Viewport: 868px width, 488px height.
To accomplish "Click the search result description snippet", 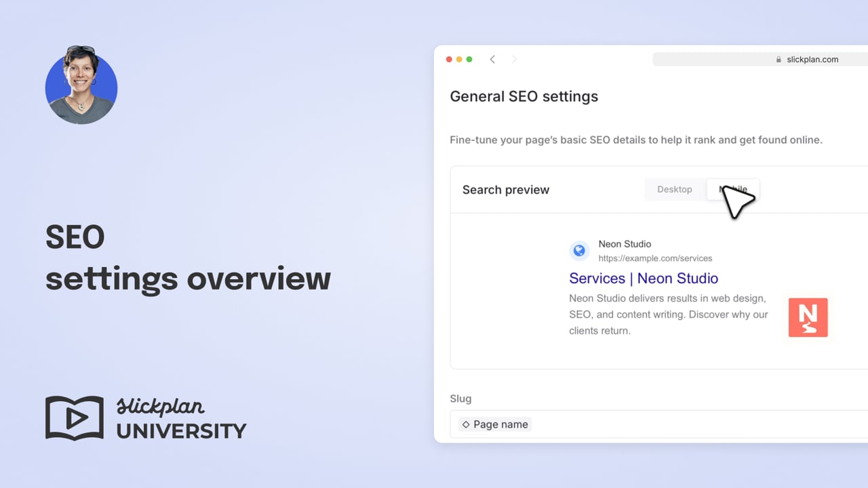I will (669, 314).
